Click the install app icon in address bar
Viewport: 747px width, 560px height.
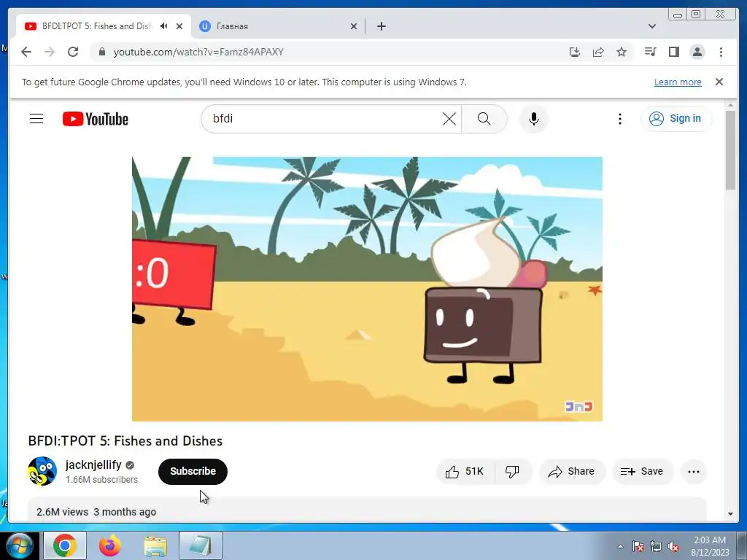tap(575, 52)
